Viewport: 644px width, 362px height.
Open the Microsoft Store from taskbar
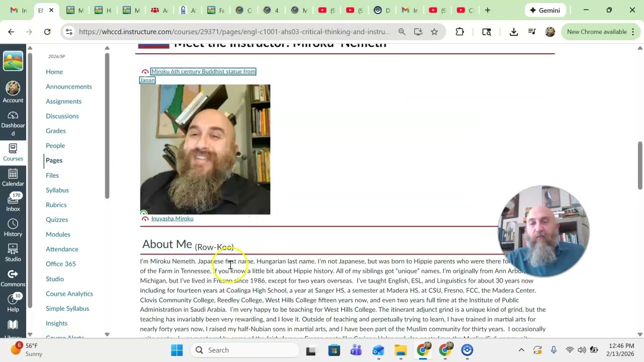(x=334, y=350)
